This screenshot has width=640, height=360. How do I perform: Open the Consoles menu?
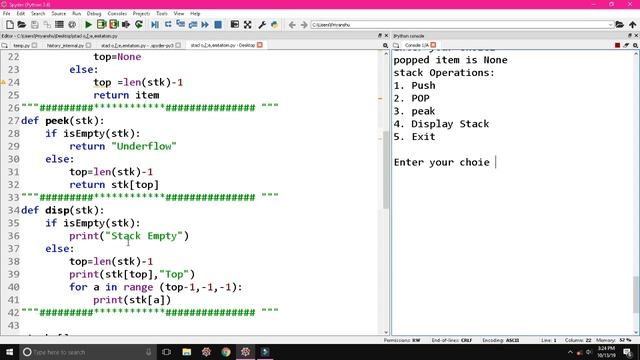[117, 13]
